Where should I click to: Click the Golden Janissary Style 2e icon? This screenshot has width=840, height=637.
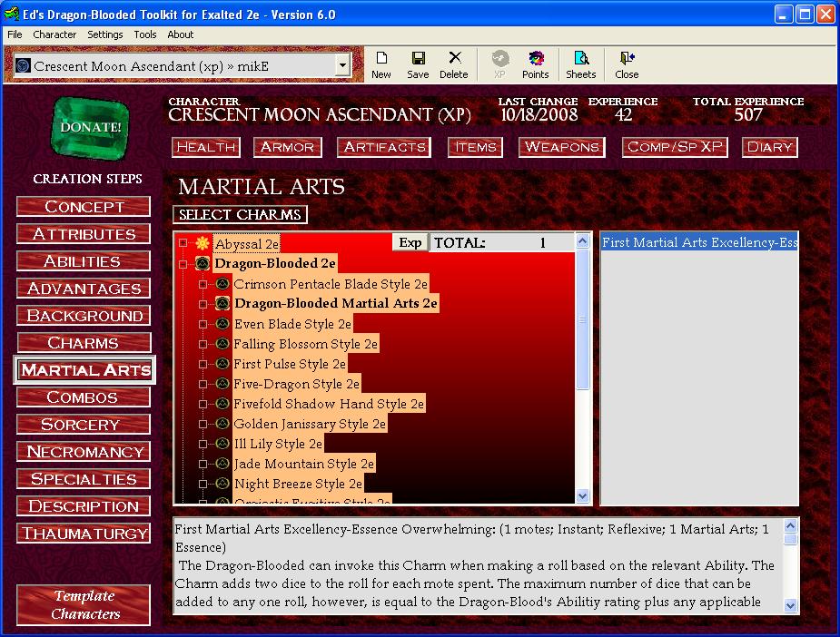[x=222, y=424]
